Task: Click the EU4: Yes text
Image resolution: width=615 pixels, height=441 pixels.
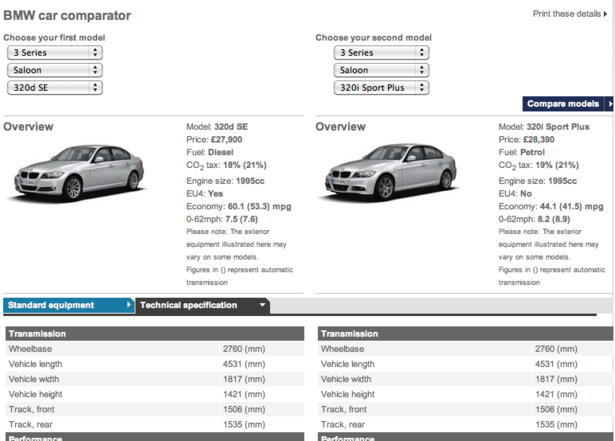Action: pos(205,194)
